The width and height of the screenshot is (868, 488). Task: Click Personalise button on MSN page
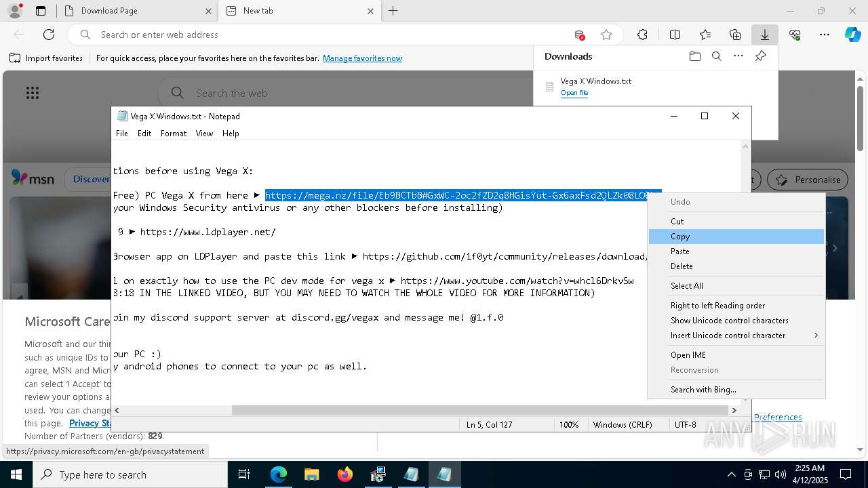808,180
